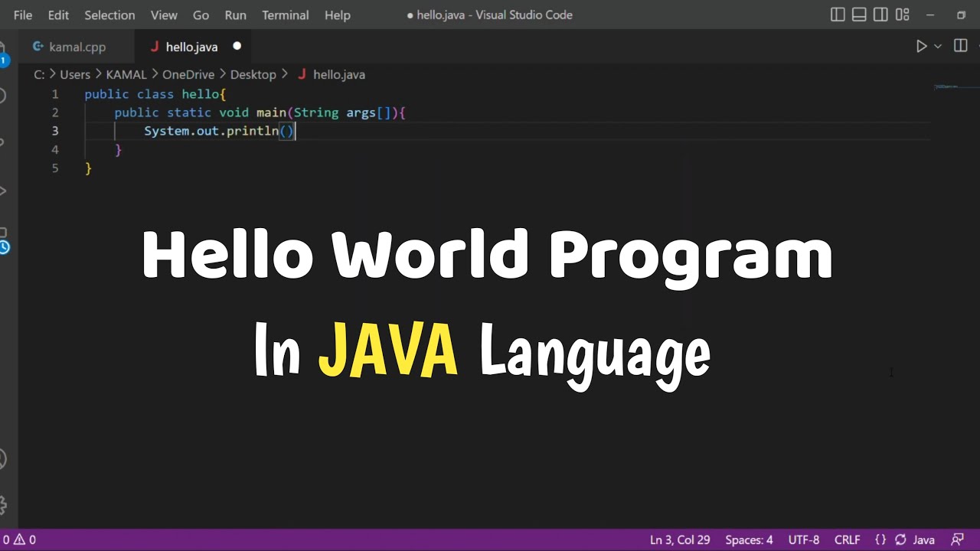980x551 pixels.
Task: Click 'String args[]' in main signature
Action: point(343,112)
